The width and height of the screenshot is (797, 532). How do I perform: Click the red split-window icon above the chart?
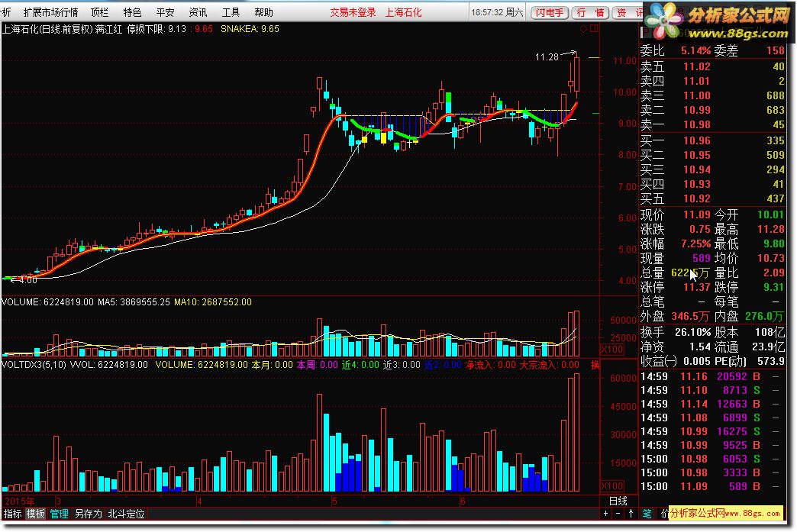pyautogui.click(x=594, y=29)
